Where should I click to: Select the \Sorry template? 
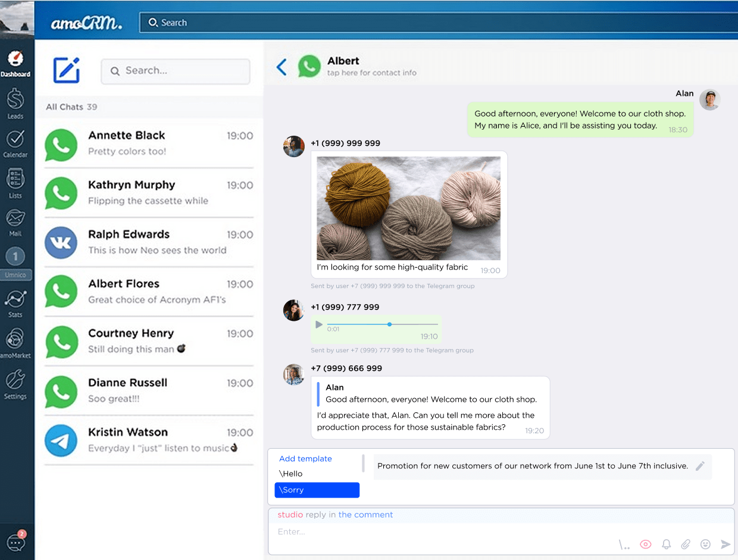[x=317, y=490]
